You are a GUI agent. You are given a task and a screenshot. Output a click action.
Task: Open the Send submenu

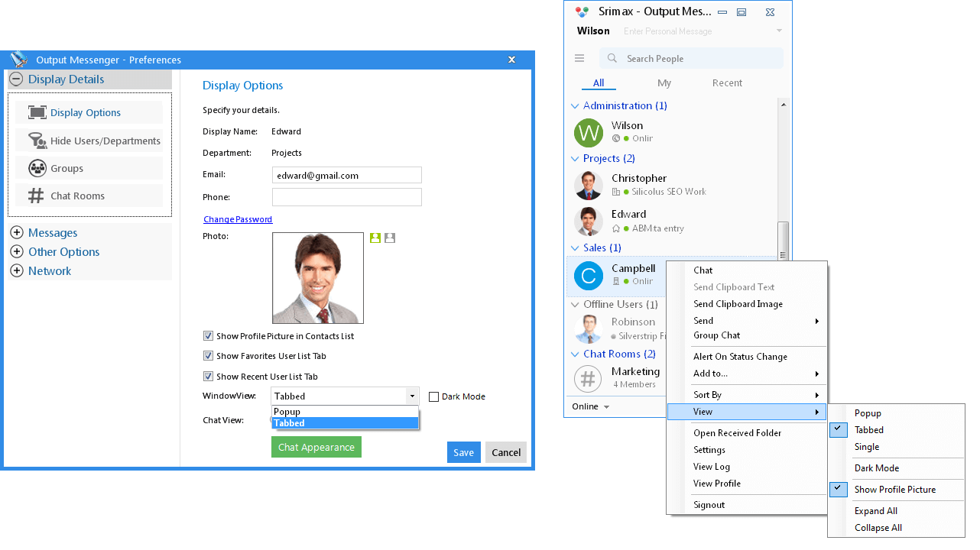point(747,321)
